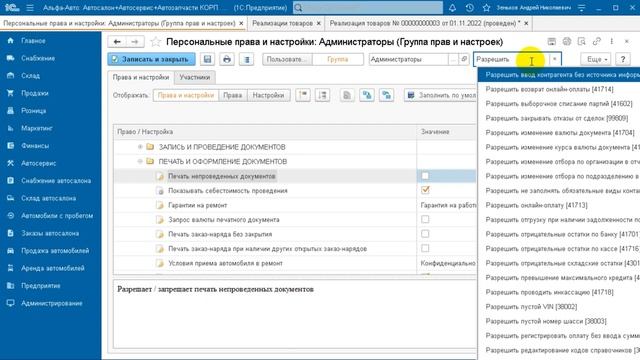Select Условия приема автомобиля в ремонт row
The image size is (640, 360).
(295, 263)
